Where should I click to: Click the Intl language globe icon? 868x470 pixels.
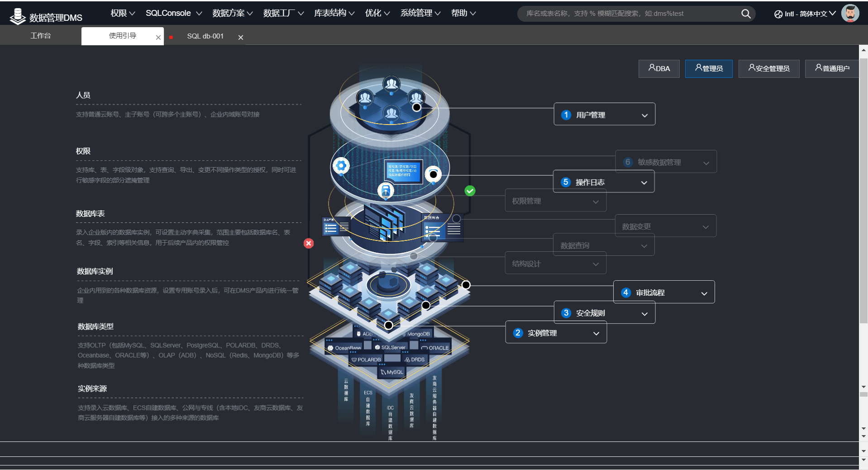(x=778, y=14)
